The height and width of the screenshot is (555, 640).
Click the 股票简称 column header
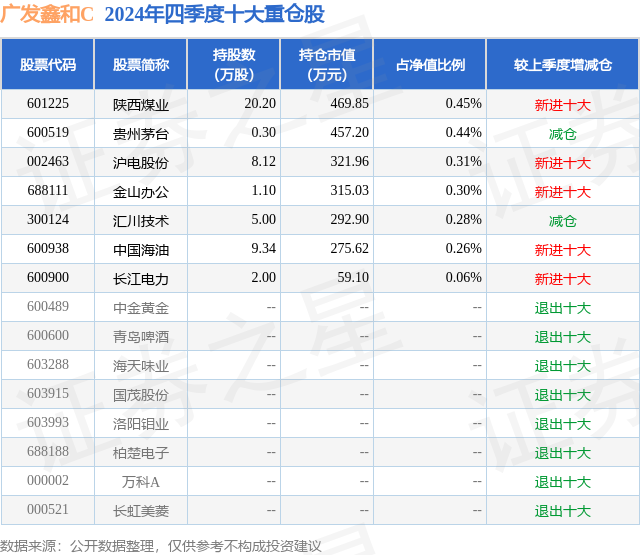(x=141, y=64)
